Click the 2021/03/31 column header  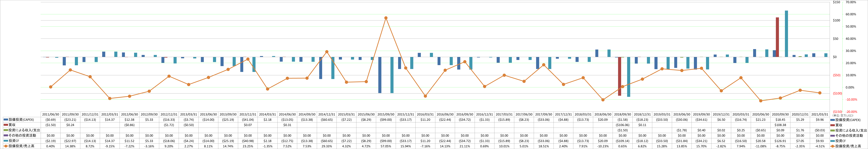(820, 114)
